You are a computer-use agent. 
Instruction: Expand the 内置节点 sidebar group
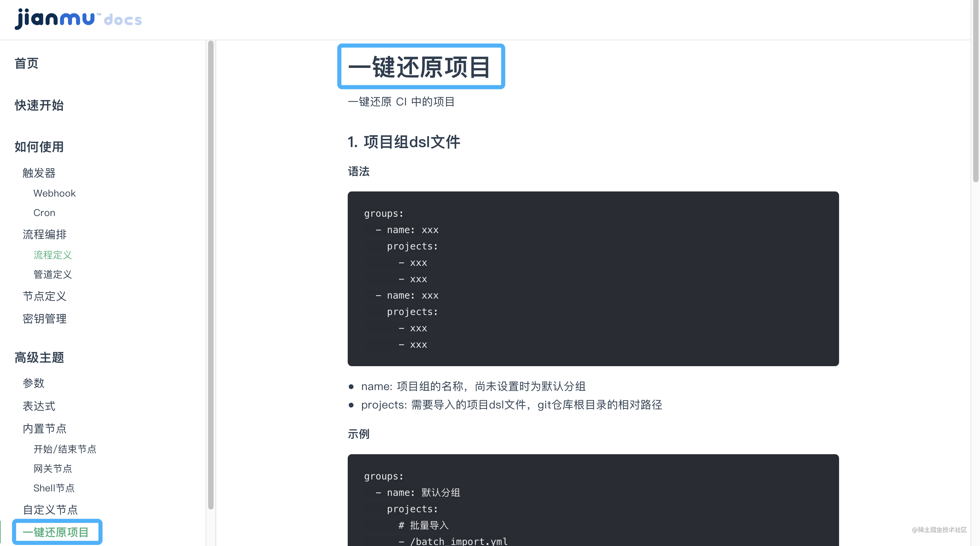(44, 429)
